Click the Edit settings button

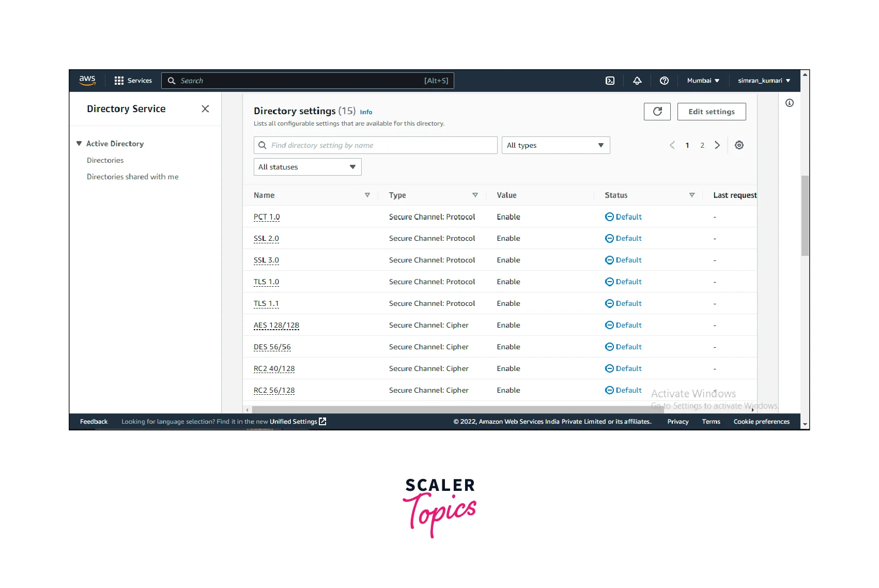(x=711, y=112)
